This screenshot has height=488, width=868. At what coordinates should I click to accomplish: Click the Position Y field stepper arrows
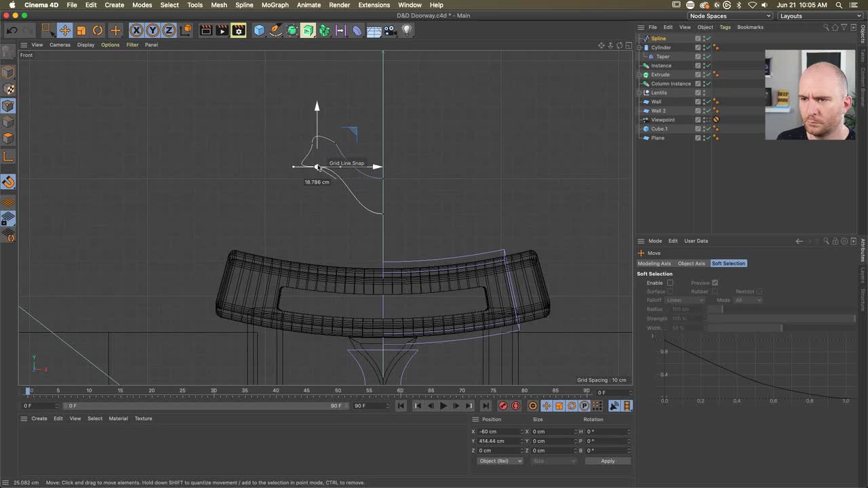pyautogui.click(x=521, y=441)
